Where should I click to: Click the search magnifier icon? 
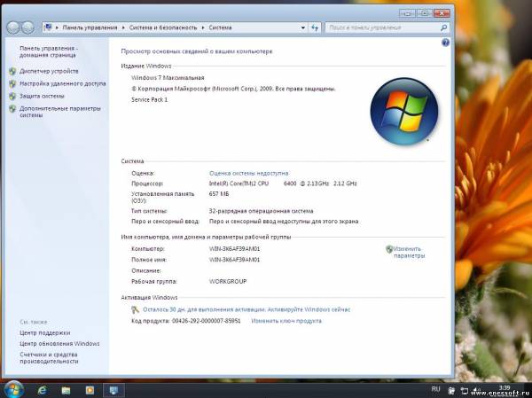click(443, 27)
